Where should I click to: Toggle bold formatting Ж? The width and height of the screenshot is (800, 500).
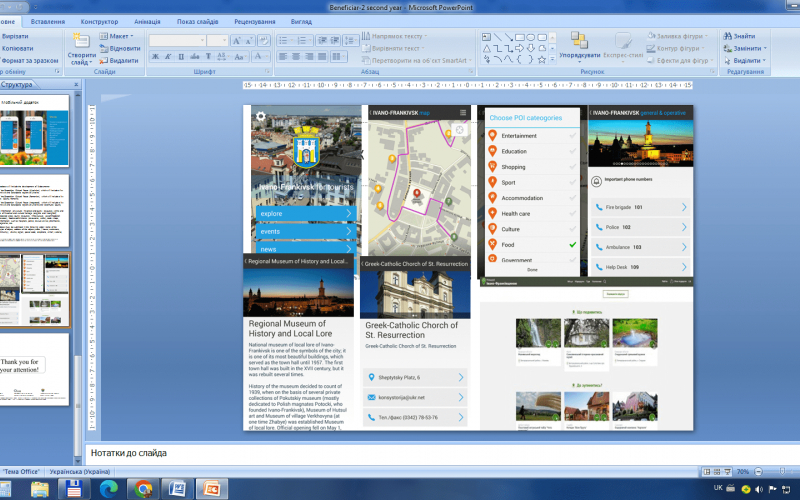coord(155,57)
